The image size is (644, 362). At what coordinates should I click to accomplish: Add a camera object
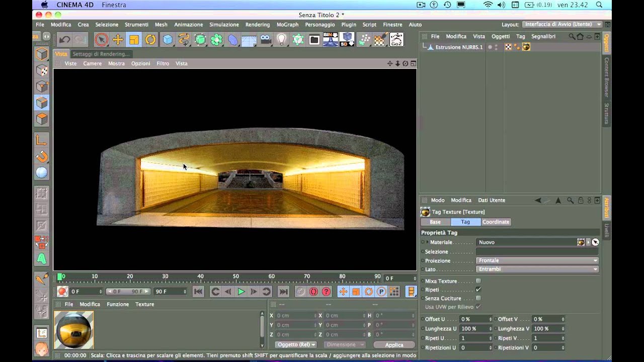[266, 40]
